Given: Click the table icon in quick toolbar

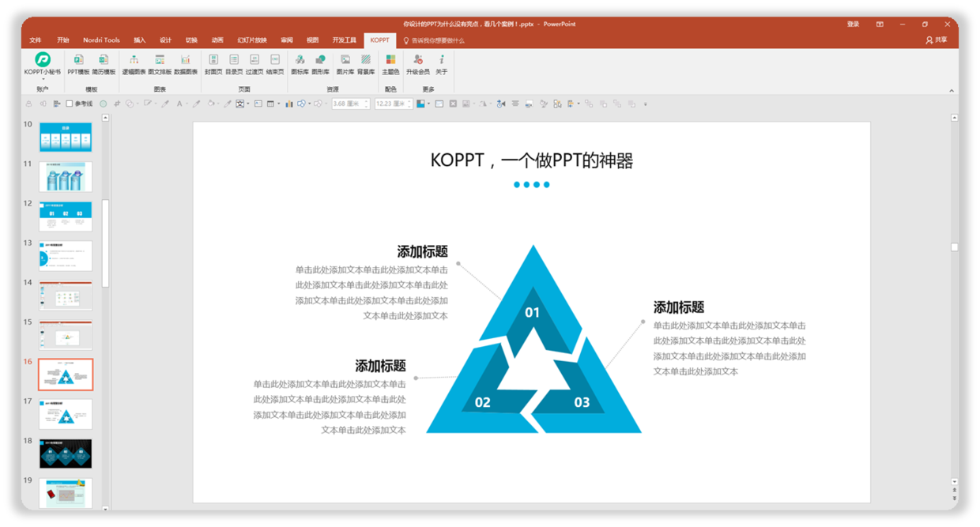Looking at the screenshot, I should point(270,104).
